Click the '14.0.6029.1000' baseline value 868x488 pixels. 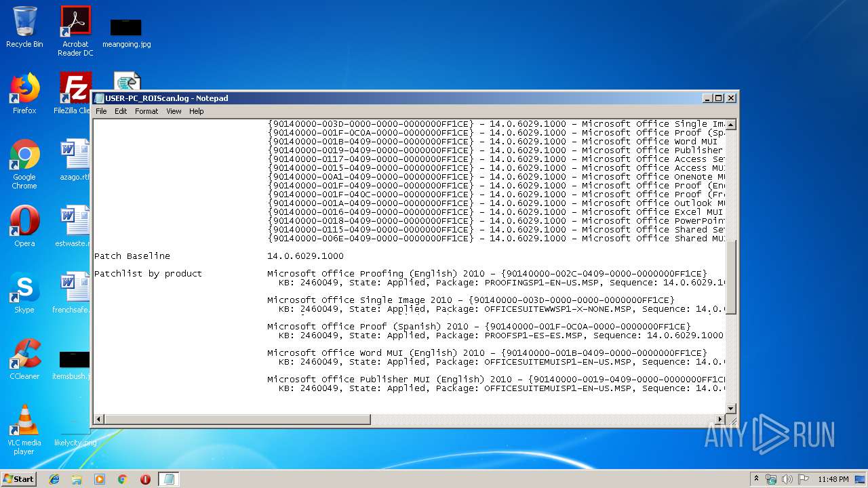point(305,256)
